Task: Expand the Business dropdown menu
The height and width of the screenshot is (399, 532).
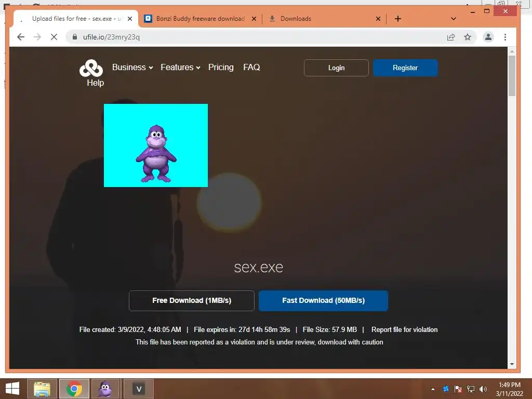Action: coord(132,67)
